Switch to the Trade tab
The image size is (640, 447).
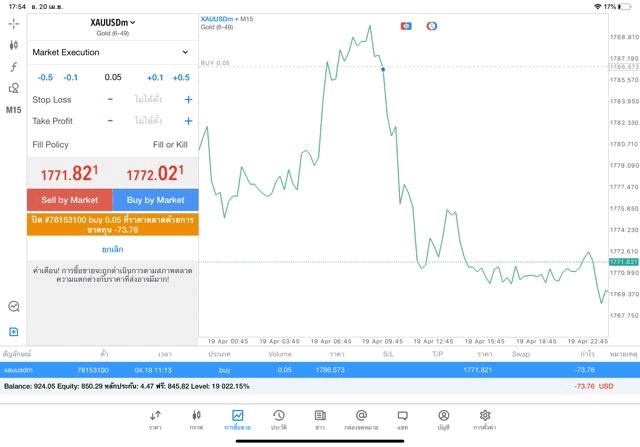[x=237, y=420]
